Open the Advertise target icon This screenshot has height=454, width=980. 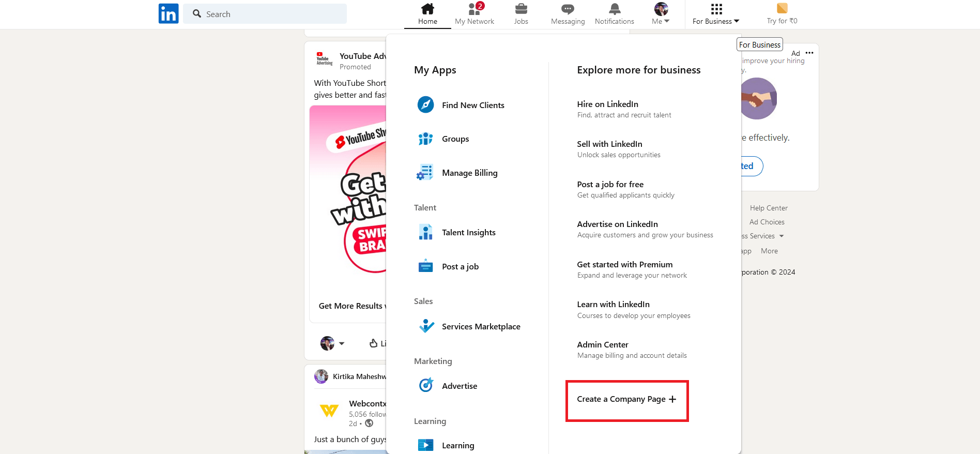426,386
